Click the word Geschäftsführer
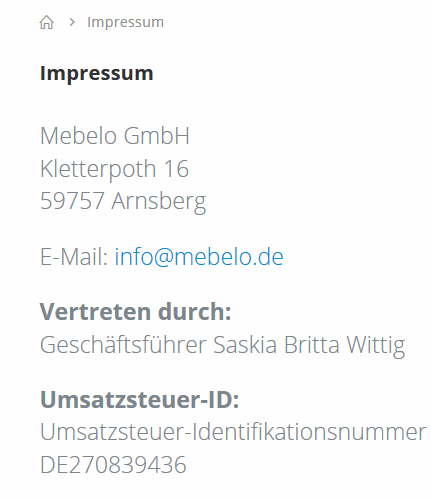The height and width of the screenshot is (501, 431). click(123, 345)
